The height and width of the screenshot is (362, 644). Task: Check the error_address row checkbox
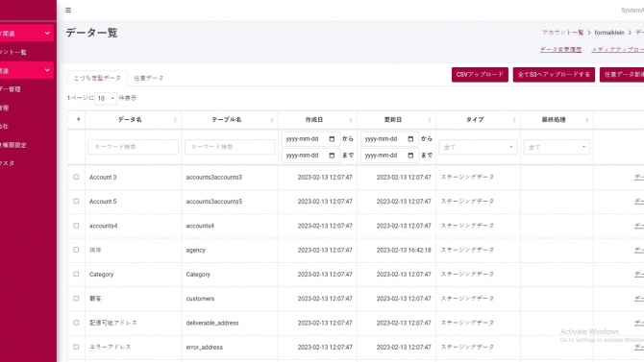click(x=76, y=347)
